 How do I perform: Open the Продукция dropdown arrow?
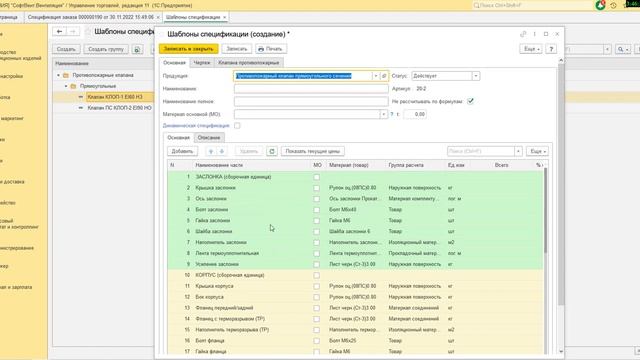376,76
